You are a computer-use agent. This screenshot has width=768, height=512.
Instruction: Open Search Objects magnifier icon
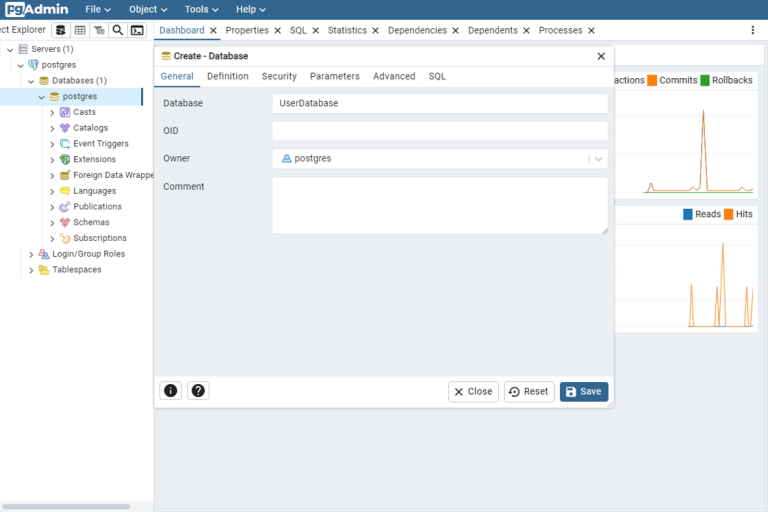pos(118,30)
